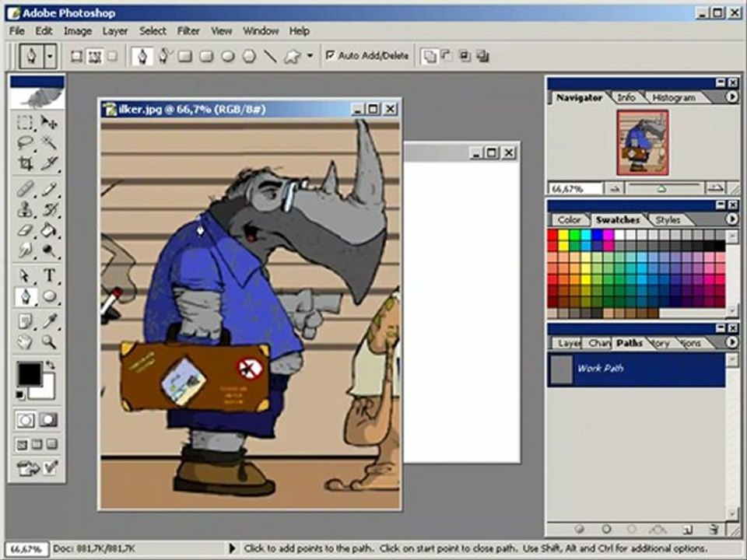Viewport: 747px width, 560px height.
Task: Switch to the Styles tab
Action: pos(668,219)
